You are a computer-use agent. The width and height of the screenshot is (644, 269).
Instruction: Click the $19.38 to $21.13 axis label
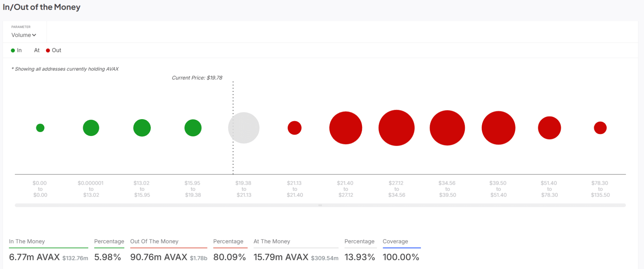(x=244, y=189)
